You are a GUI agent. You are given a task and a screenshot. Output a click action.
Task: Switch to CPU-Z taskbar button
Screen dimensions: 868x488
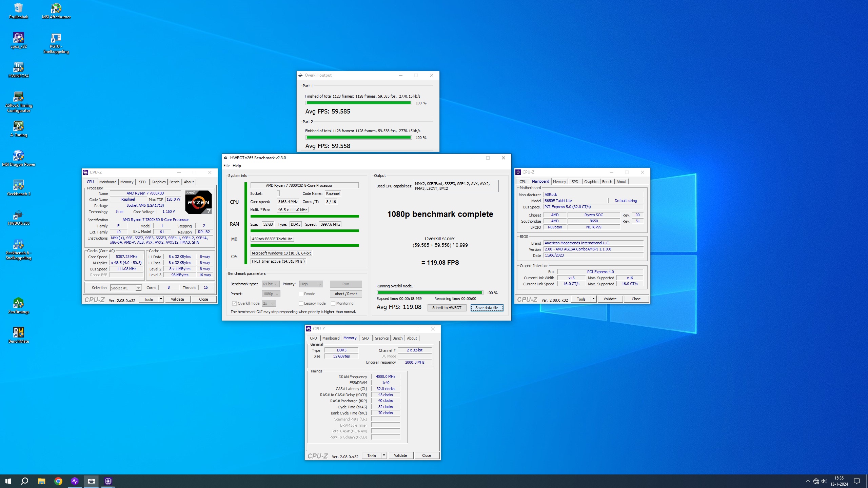coord(108,481)
